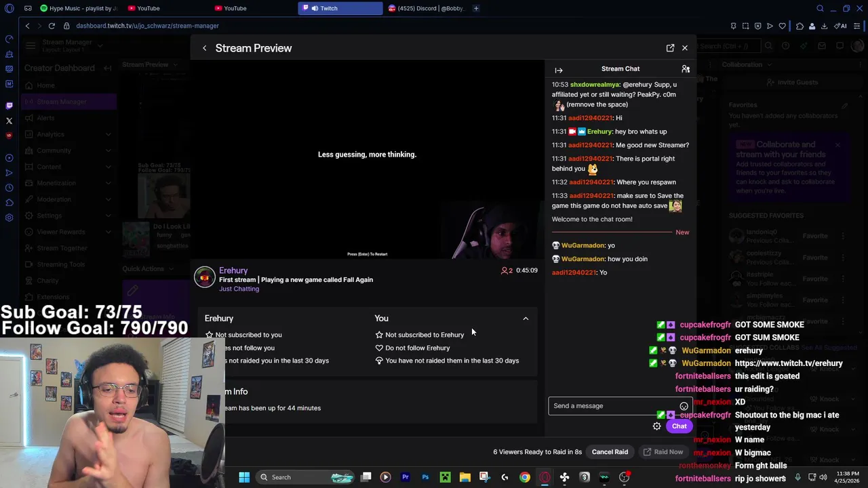Viewport: 868px width, 488px height.
Task: Open Opera Easy Setup menu
Action: (857, 26)
